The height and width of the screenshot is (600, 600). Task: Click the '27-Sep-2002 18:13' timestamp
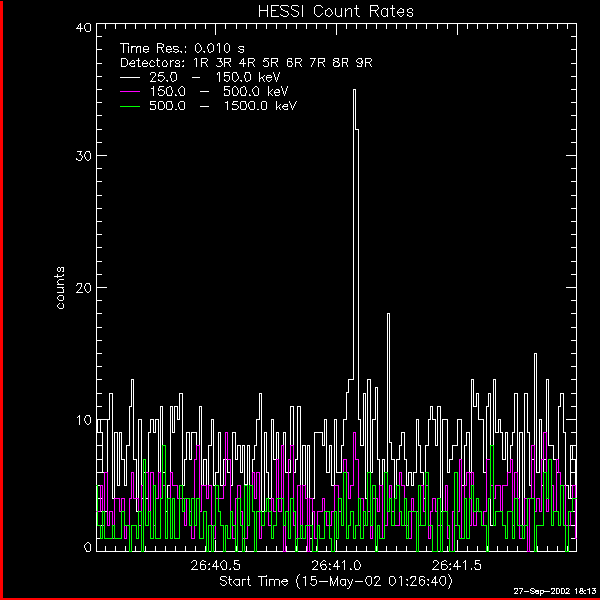click(x=554, y=591)
